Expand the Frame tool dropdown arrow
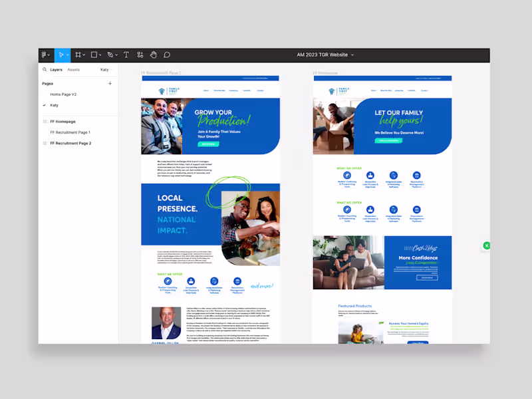Image resolution: width=532 pixels, height=399 pixels. click(84, 55)
